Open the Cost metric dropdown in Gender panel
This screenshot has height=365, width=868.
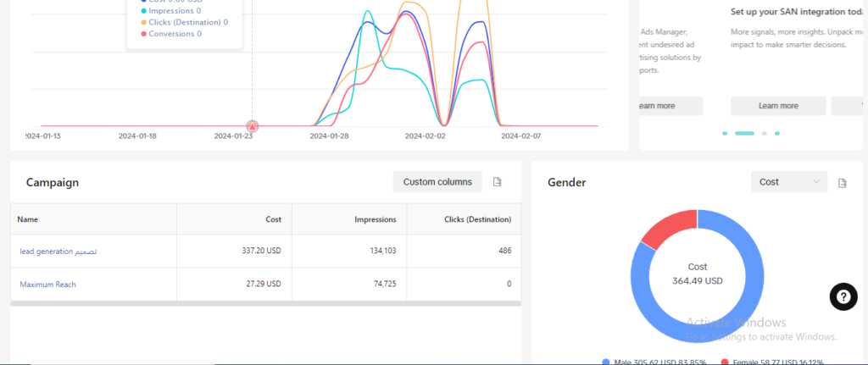pyautogui.click(x=788, y=182)
